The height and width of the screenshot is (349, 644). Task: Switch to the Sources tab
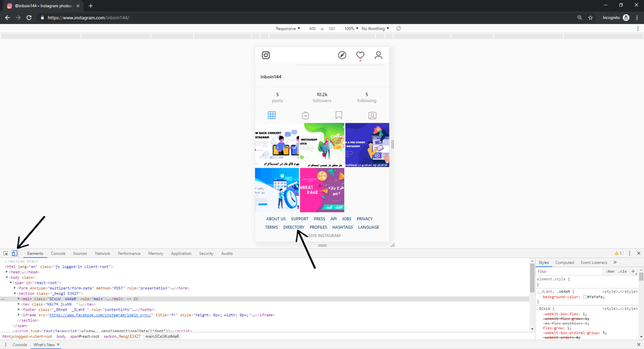point(80,253)
